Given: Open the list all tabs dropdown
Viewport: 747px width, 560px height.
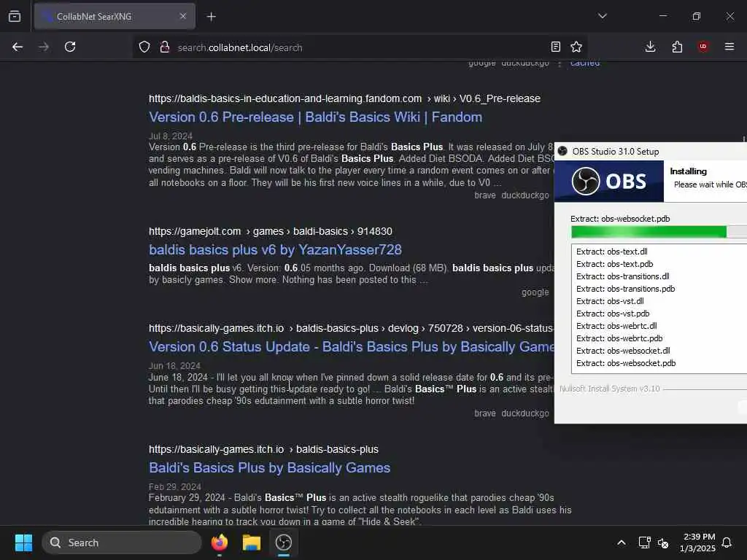Looking at the screenshot, I should click(602, 16).
